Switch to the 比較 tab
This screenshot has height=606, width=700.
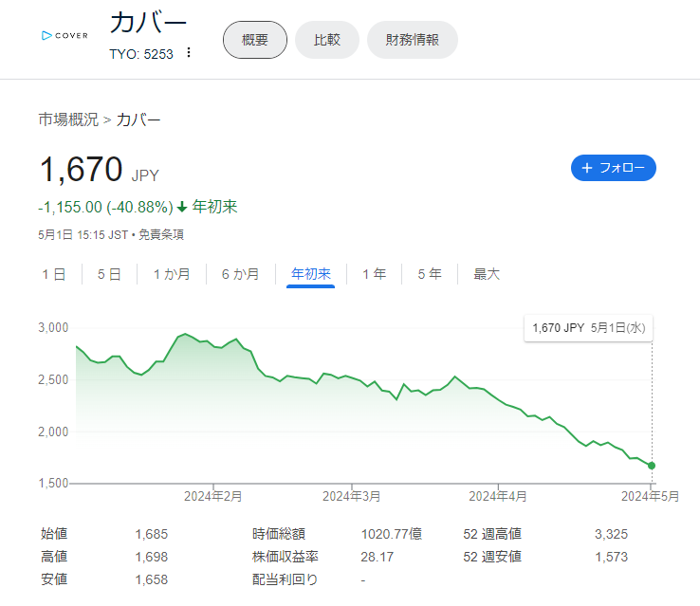[327, 40]
